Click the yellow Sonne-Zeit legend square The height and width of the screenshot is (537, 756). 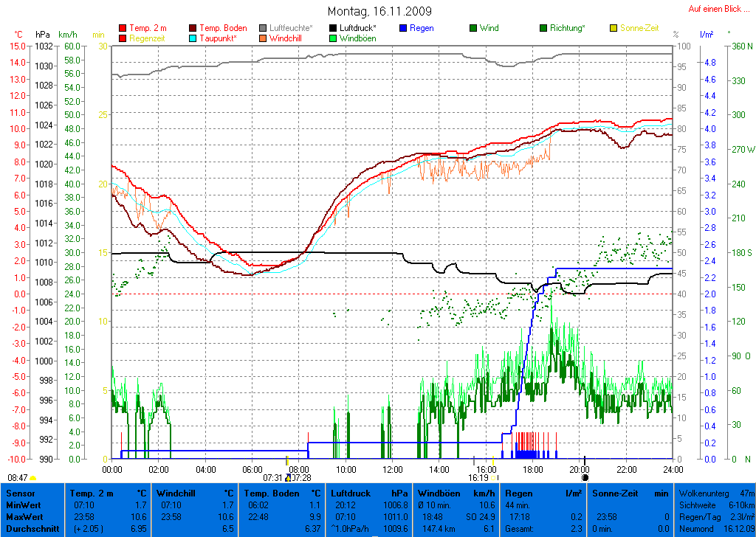point(614,28)
